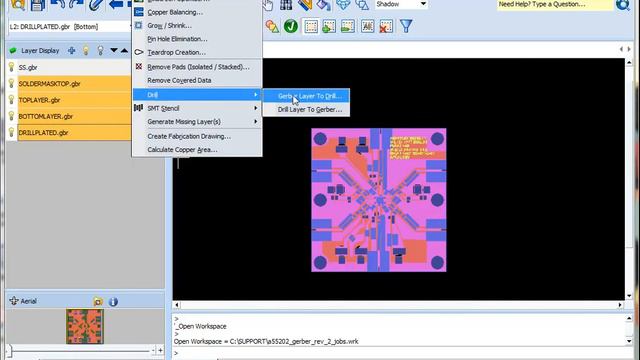This screenshot has height=360, width=640.
Task: Click the PCB board design in canvas
Action: tap(379, 200)
